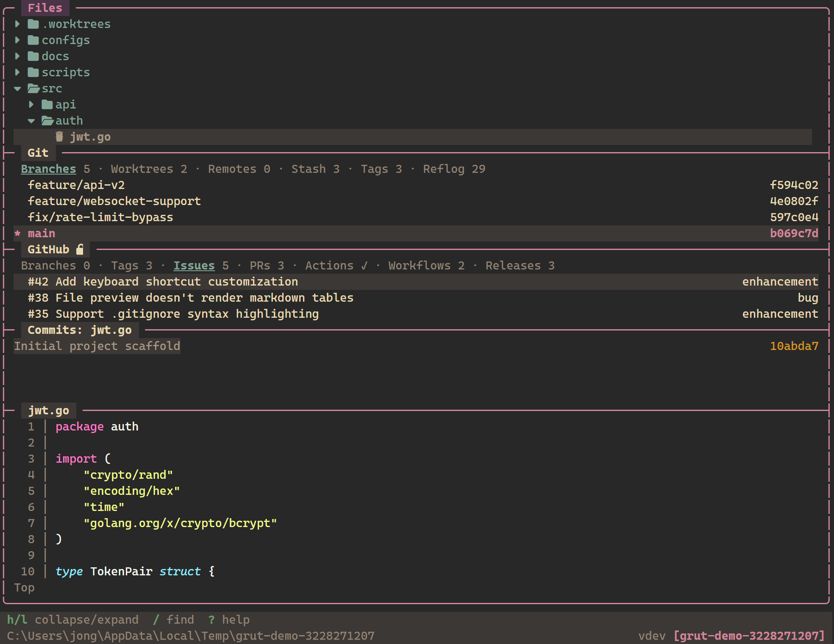Screen dimensions: 834x644
Task: Click the h/l collapse/expand hint
Action: point(73,620)
